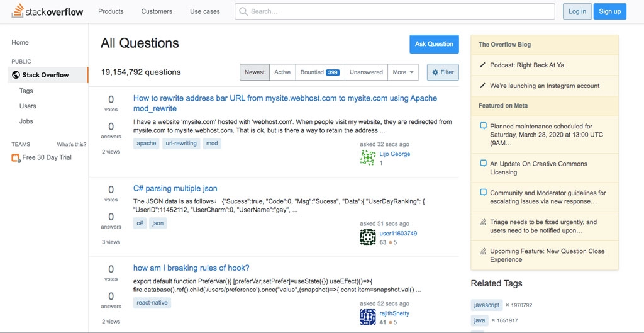Screen dimensions: 644x333
Task: Open the Filter options
Action: point(443,72)
